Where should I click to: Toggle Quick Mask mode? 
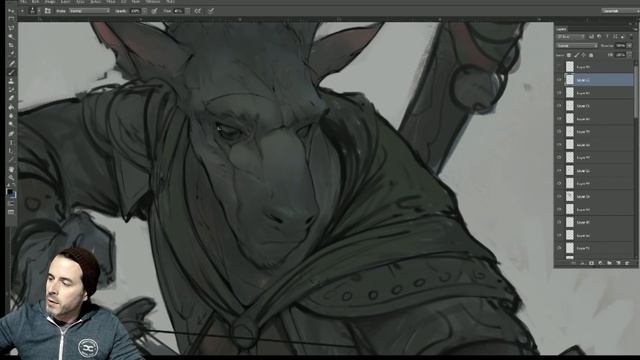coord(11,203)
